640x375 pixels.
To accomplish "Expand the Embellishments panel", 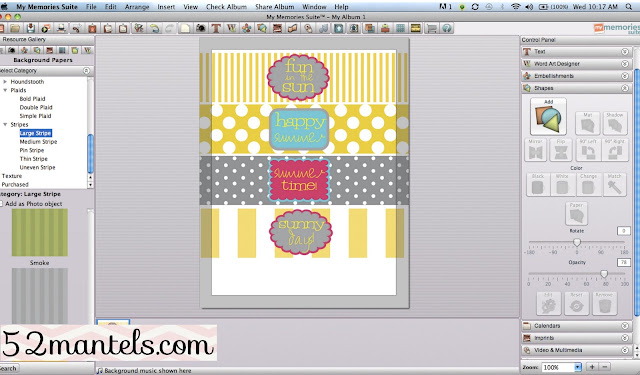I will click(624, 76).
